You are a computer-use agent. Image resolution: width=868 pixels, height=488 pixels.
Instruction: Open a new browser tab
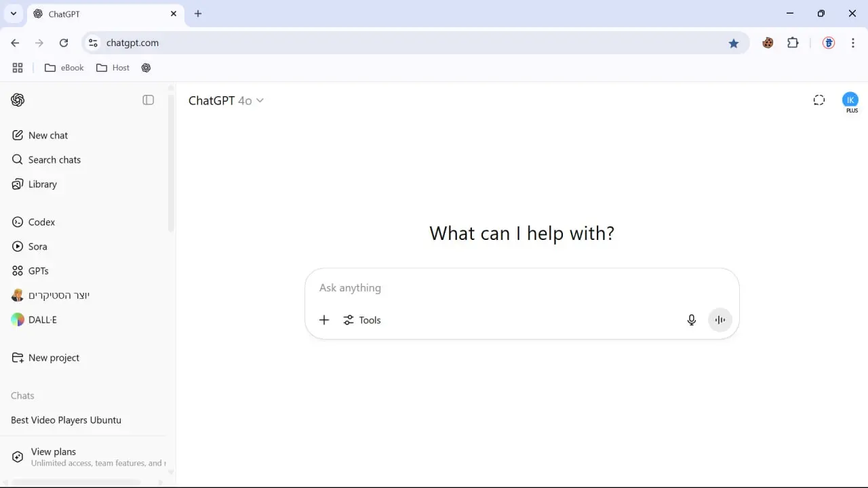(198, 14)
